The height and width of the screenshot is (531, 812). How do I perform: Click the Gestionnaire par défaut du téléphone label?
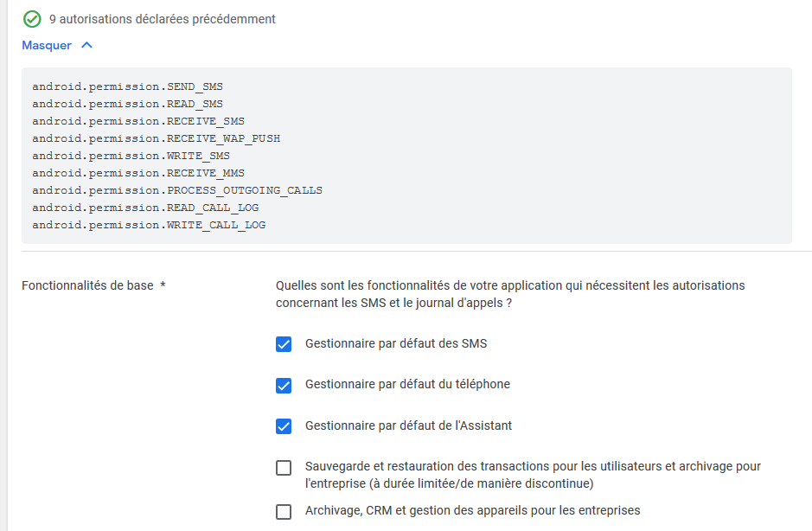407,384
